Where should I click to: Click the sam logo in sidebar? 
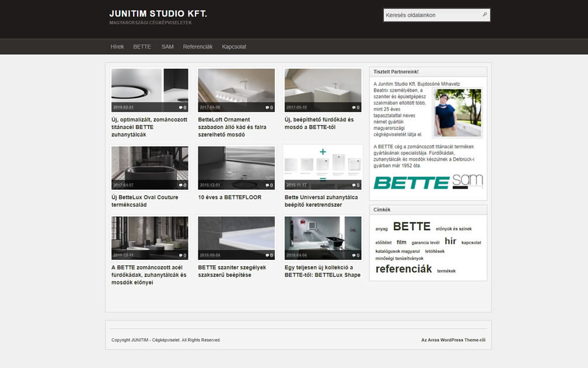pyautogui.click(x=467, y=181)
